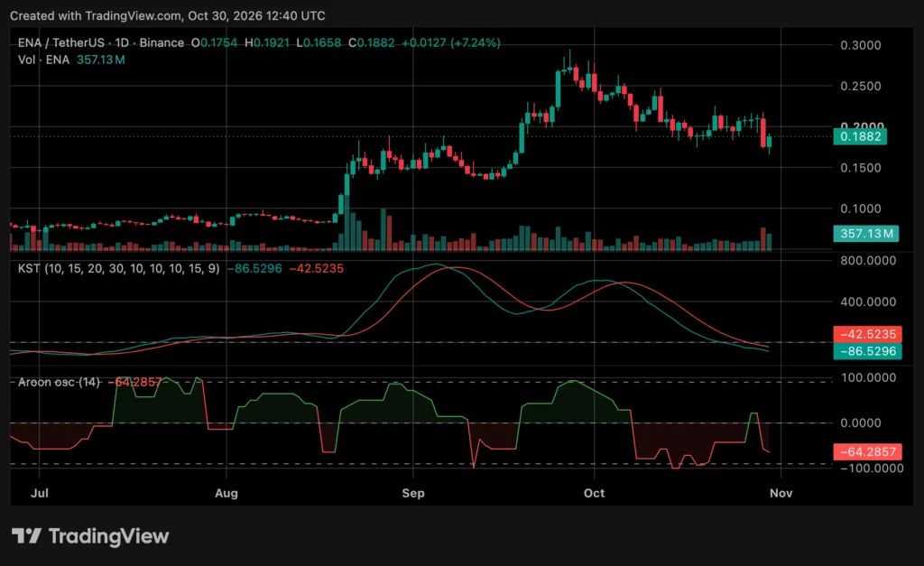
Task: Click the Sep time axis label
Action: pyautogui.click(x=413, y=493)
